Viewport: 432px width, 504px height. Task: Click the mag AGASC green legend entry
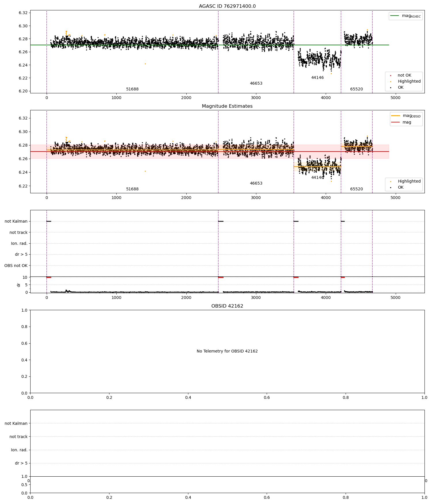click(x=406, y=16)
